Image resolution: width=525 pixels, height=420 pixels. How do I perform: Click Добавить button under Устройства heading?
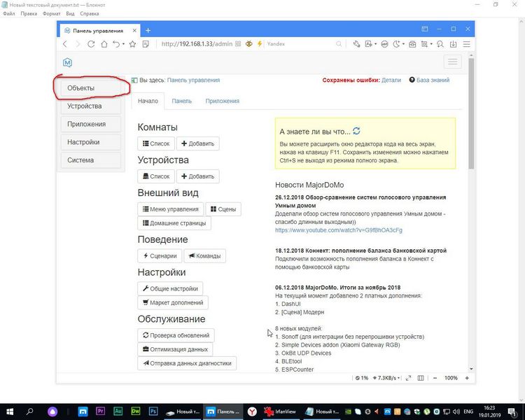(x=198, y=176)
